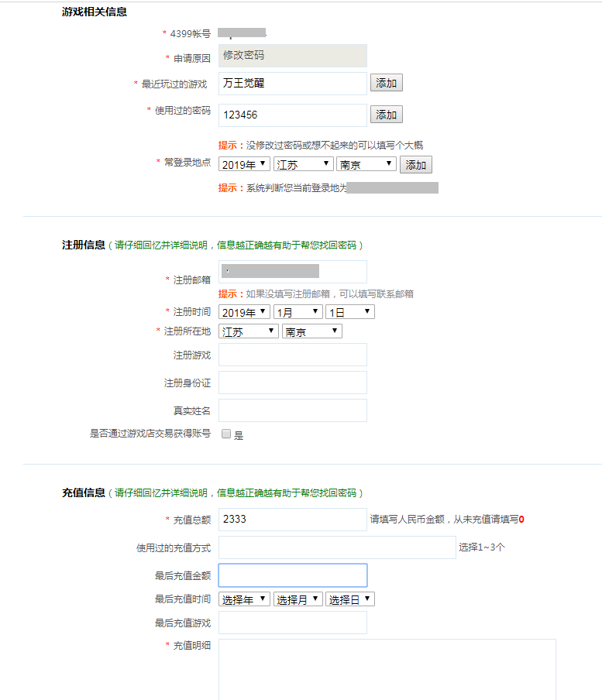Click the recharge details text area
Screen dimensions: 602x700
tap(387, 669)
